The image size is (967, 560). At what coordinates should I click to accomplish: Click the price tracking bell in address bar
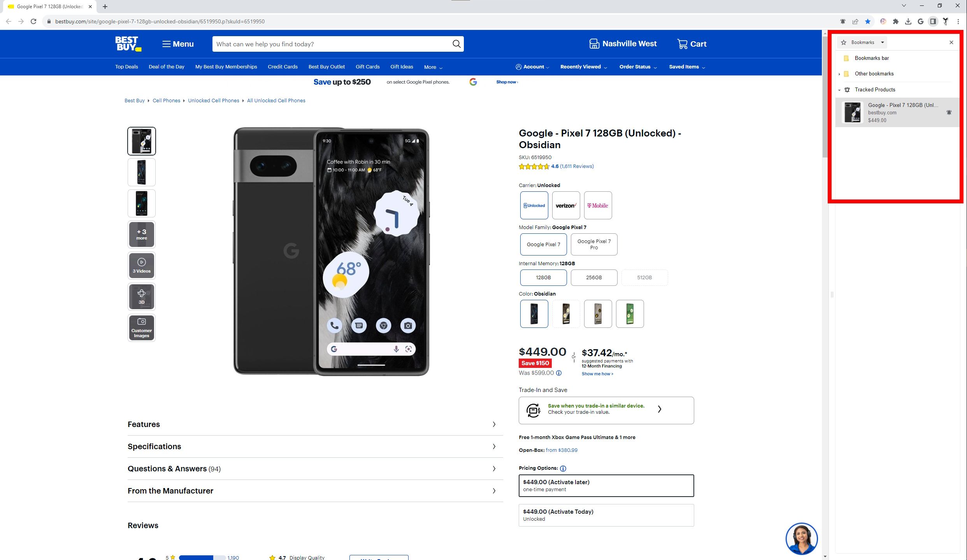click(x=842, y=21)
